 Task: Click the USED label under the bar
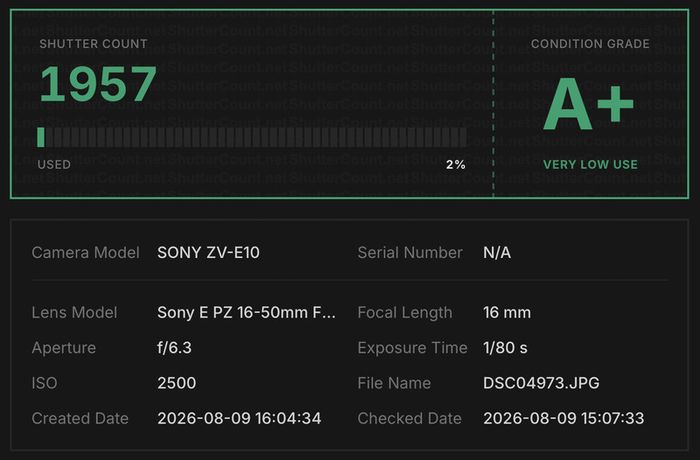(x=54, y=165)
